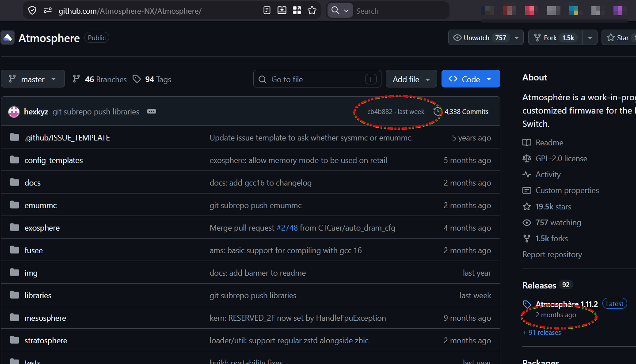Screen dimensions: 636x364
Task: Click the folder icon for emummc
Action: point(15,205)
